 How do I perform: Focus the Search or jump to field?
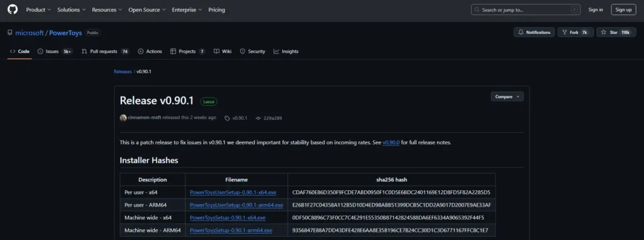coord(525,10)
